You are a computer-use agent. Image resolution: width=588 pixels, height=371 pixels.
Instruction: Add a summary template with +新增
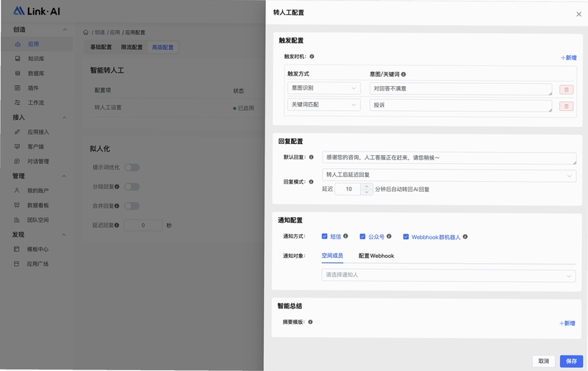click(567, 323)
